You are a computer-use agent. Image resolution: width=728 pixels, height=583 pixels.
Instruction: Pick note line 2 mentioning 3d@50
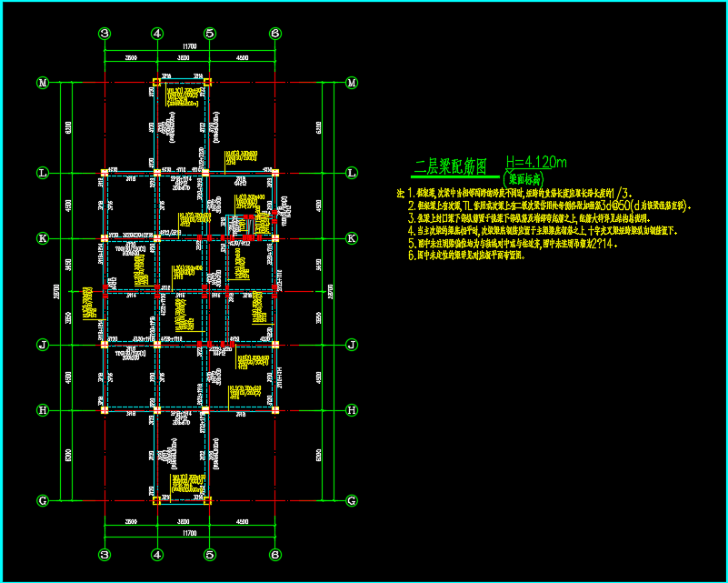(x=550, y=206)
